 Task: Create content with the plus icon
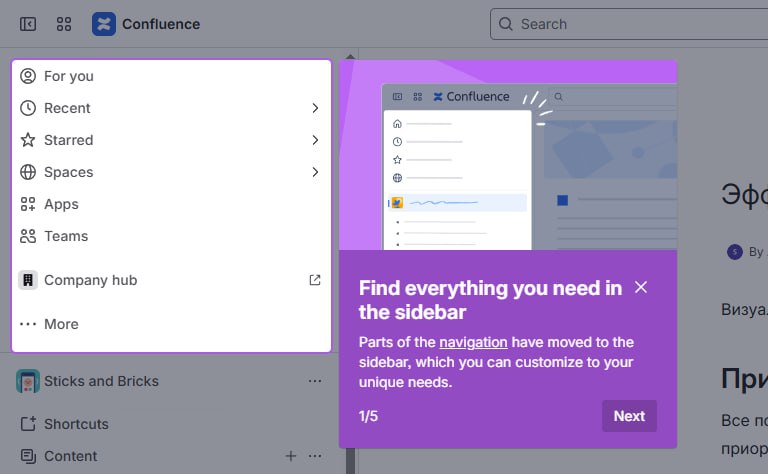(x=291, y=456)
